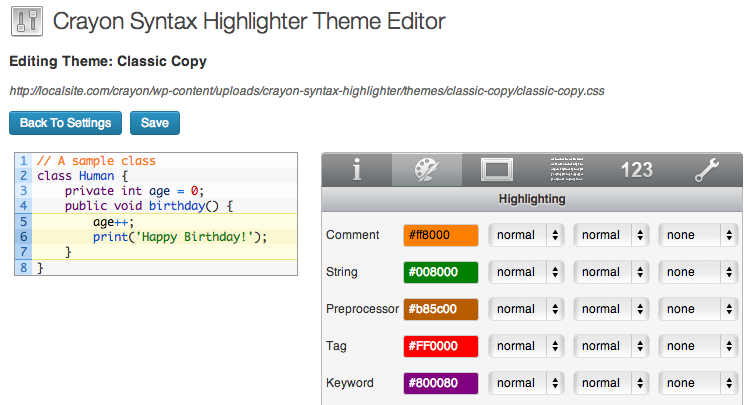This screenshot has width=754, height=405.
Task: Click the Tag row label
Action: point(336,346)
